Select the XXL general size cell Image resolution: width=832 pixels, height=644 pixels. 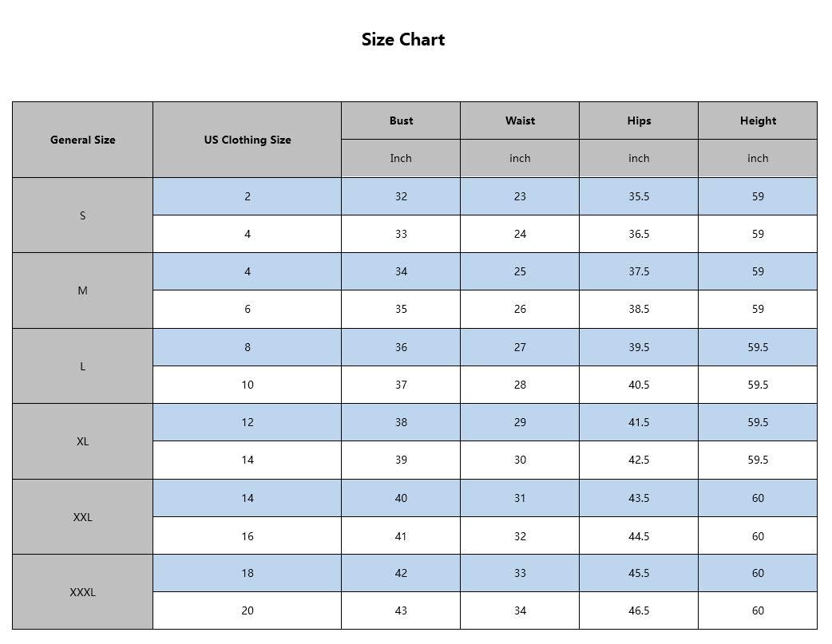coord(82,517)
